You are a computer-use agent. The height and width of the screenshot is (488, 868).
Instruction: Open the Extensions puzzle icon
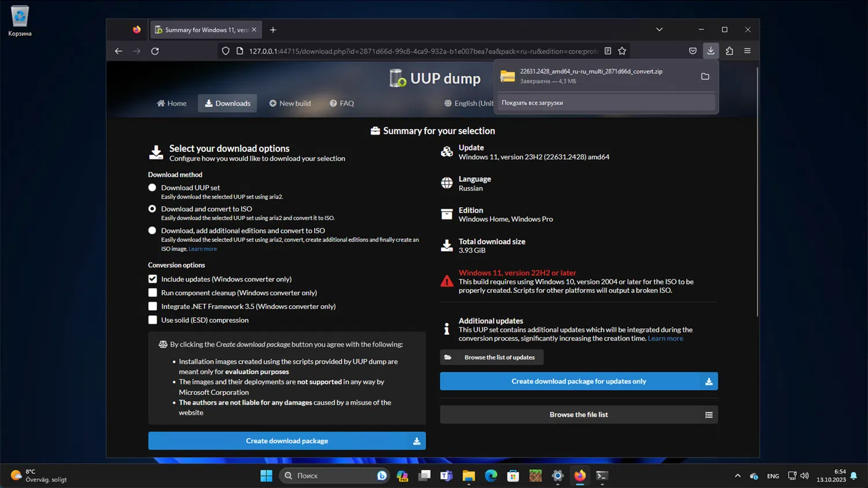[x=729, y=51]
